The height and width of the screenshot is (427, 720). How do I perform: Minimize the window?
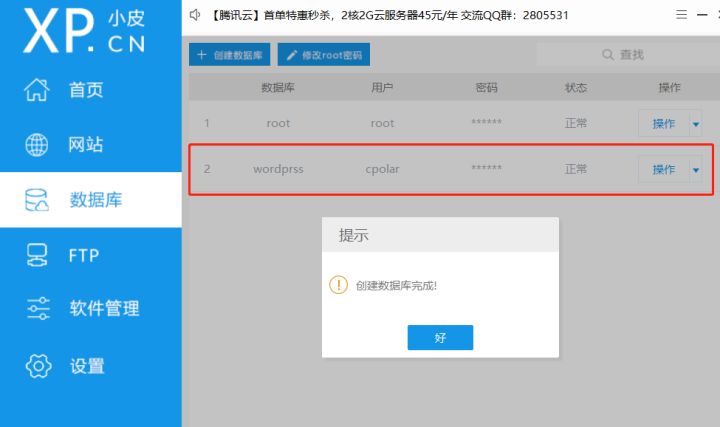click(702, 15)
